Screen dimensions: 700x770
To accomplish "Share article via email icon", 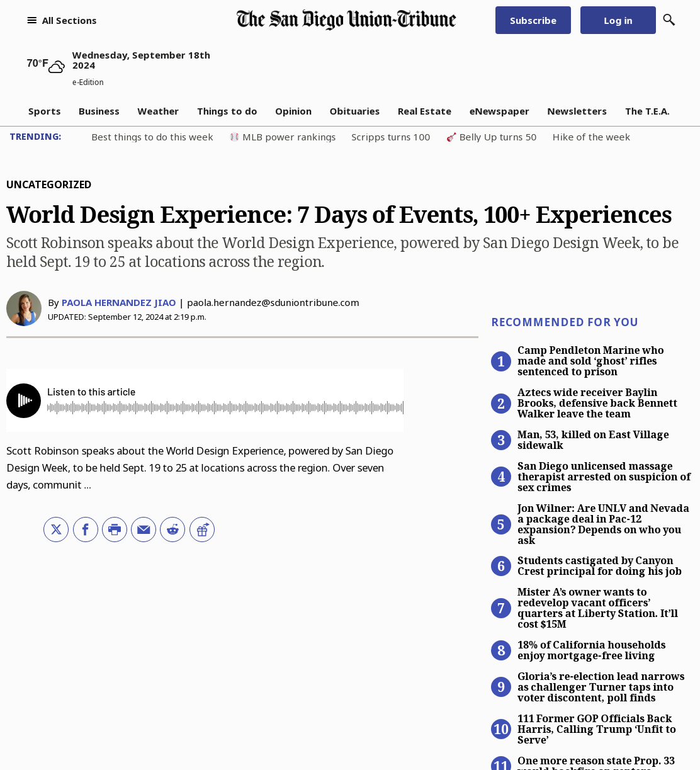I will [144, 529].
